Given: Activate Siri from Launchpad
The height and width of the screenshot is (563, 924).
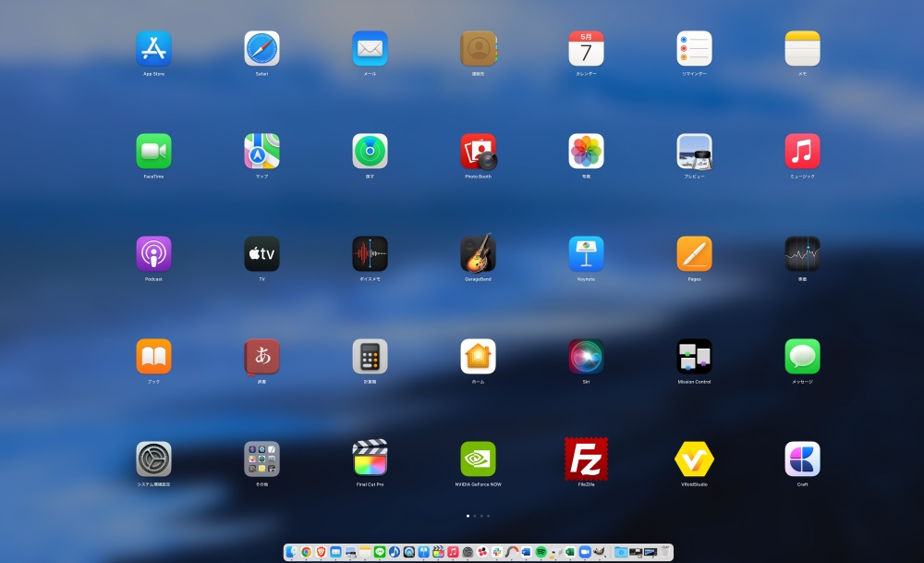Looking at the screenshot, I should pyautogui.click(x=587, y=356).
